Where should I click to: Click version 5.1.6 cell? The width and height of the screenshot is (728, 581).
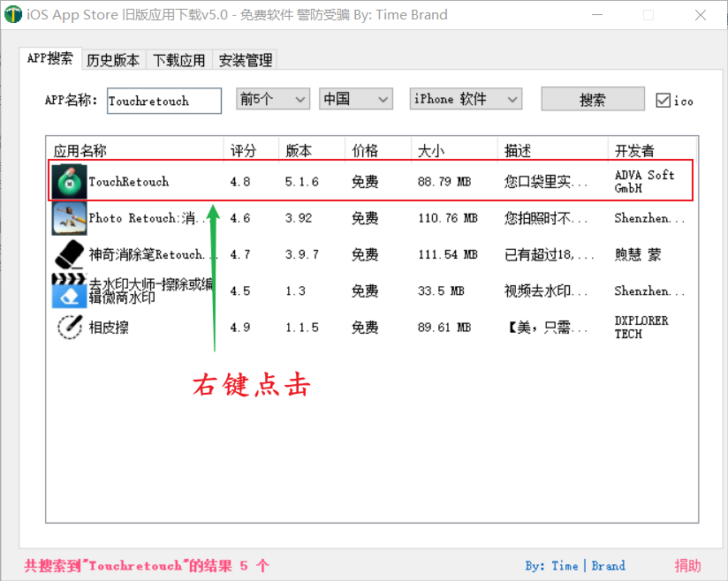(x=302, y=181)
